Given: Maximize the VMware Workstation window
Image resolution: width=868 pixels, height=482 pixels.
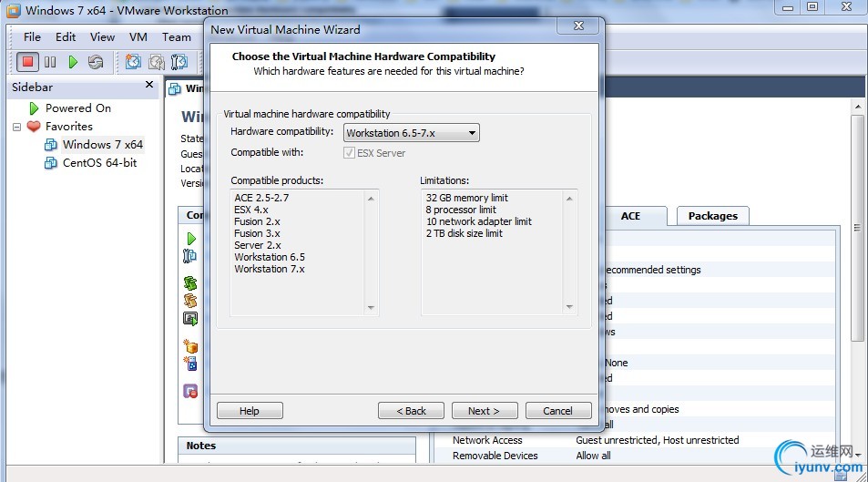Looking at the screenshot, I should pos(812,7).
